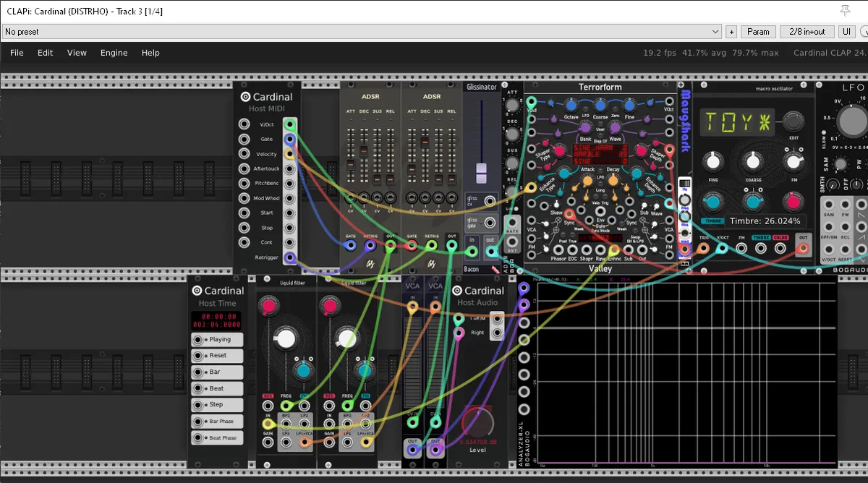
Task: Click the Glissinator in jack
Action: (x=472, y=252)
